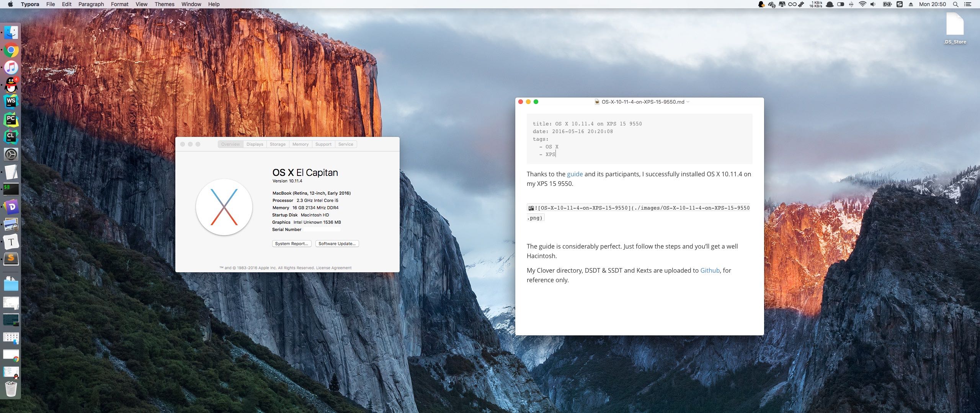Open Finder from the Dock
980x413 pixels.
point(11,33)
